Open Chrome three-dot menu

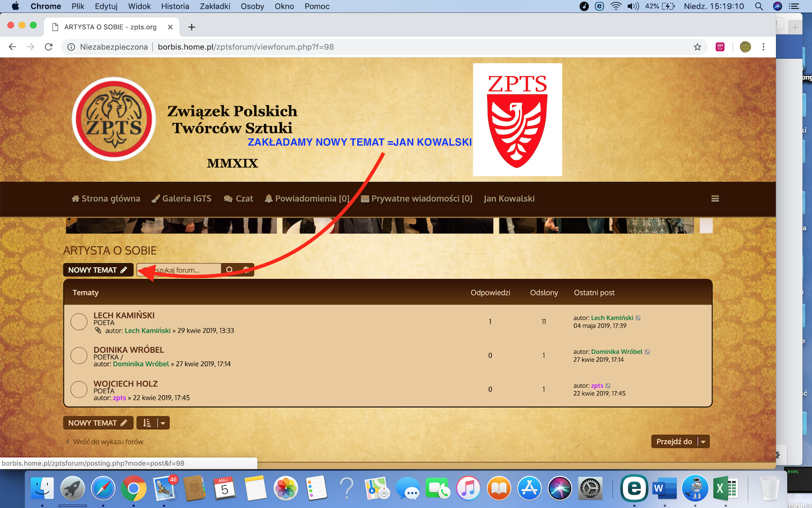763,47
